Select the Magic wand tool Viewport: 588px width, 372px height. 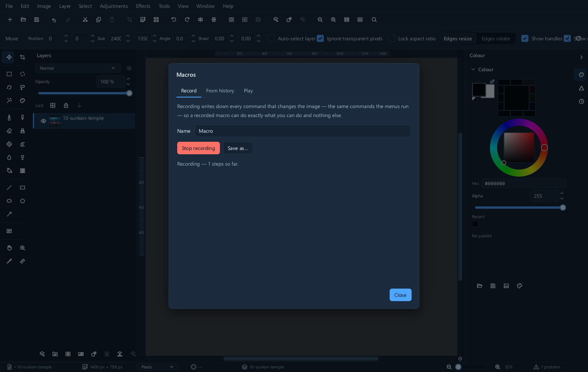pos(9,101)
